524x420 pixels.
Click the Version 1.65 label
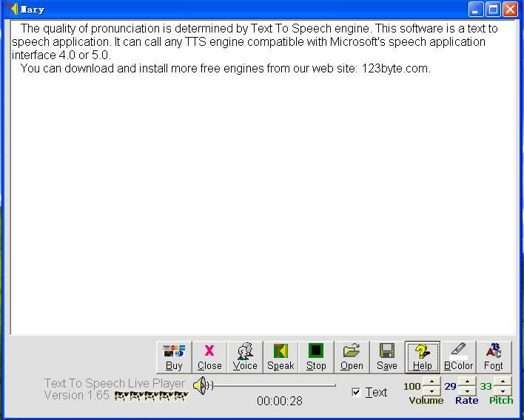(76, 396)
